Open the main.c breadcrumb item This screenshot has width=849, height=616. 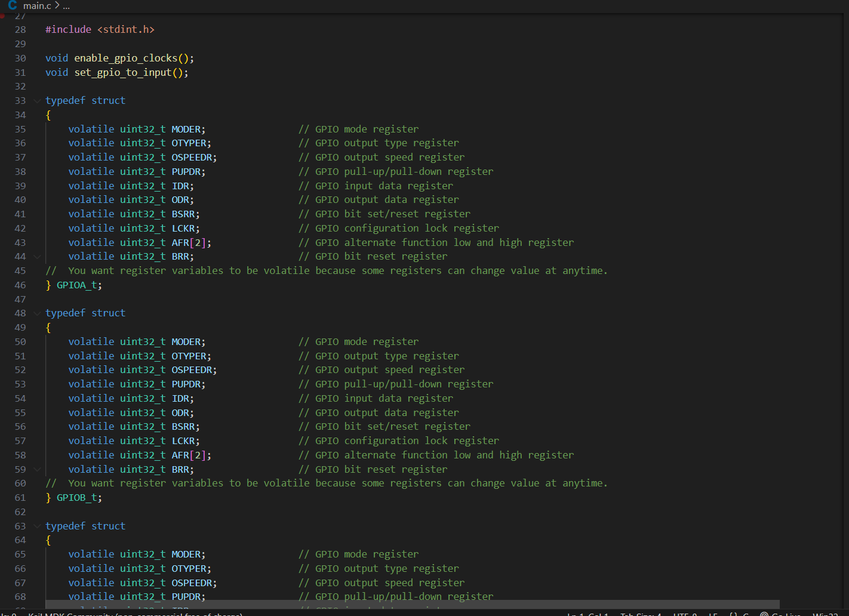coord(37,5)
